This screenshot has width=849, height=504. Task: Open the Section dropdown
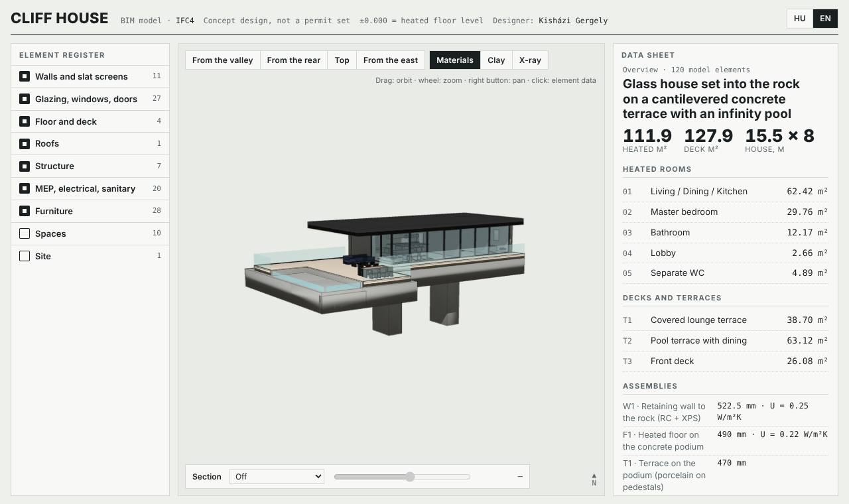[277, 476]
